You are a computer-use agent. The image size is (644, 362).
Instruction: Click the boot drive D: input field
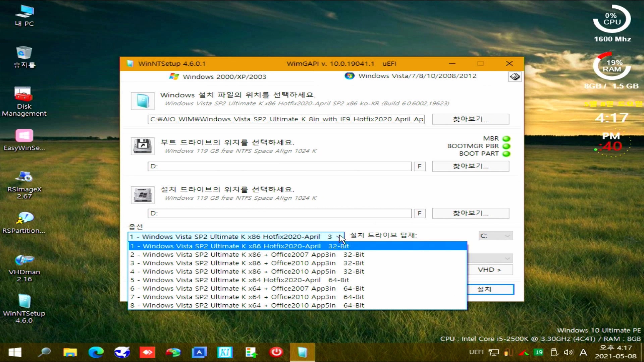click(x=280, y=166)
